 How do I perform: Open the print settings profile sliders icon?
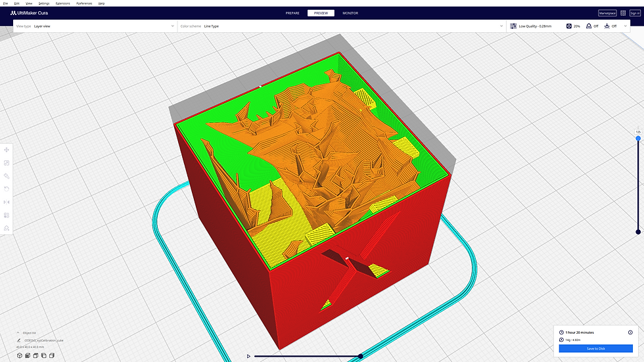point(513,26)
